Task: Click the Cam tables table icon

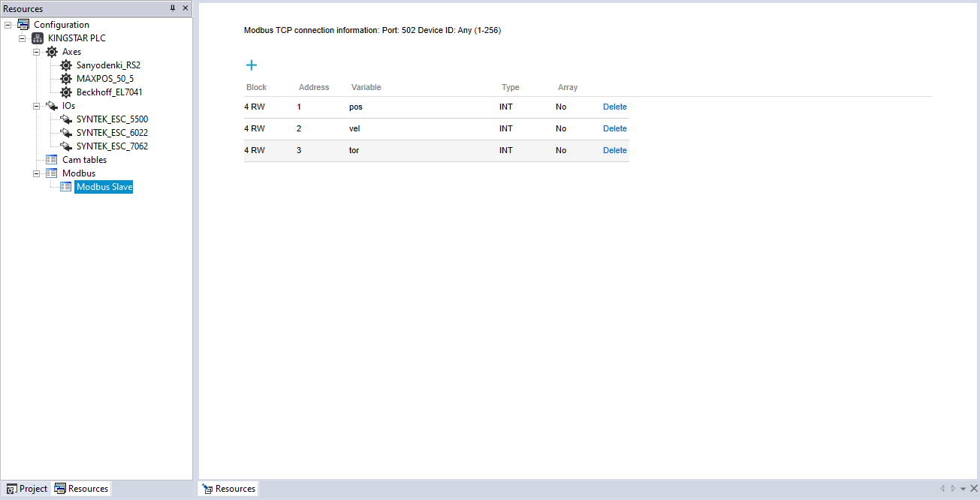Action: tap(52, 160)
